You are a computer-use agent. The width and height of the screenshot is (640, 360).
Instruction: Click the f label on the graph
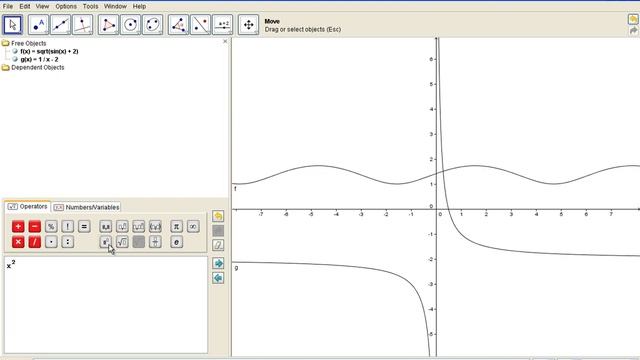tap(235, 189)
